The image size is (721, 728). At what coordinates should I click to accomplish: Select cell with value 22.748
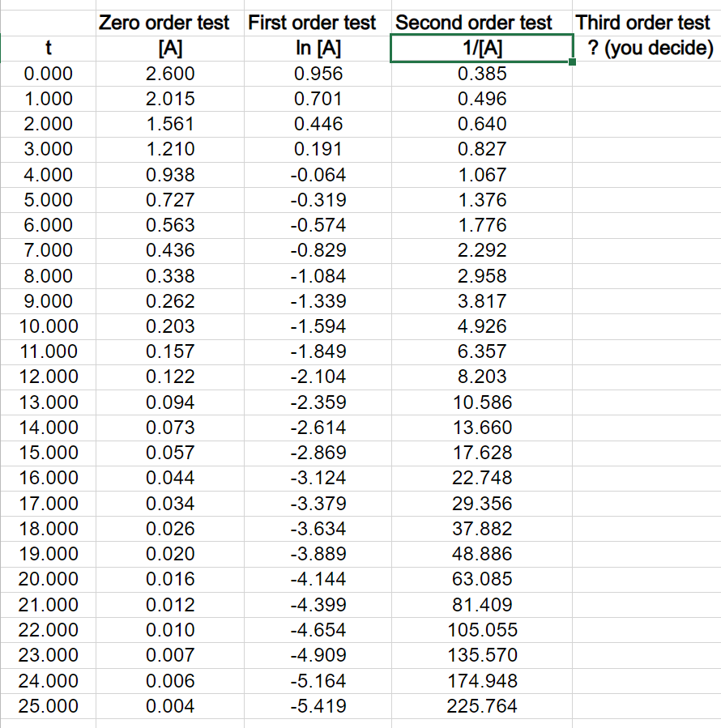tap(482, 478)
